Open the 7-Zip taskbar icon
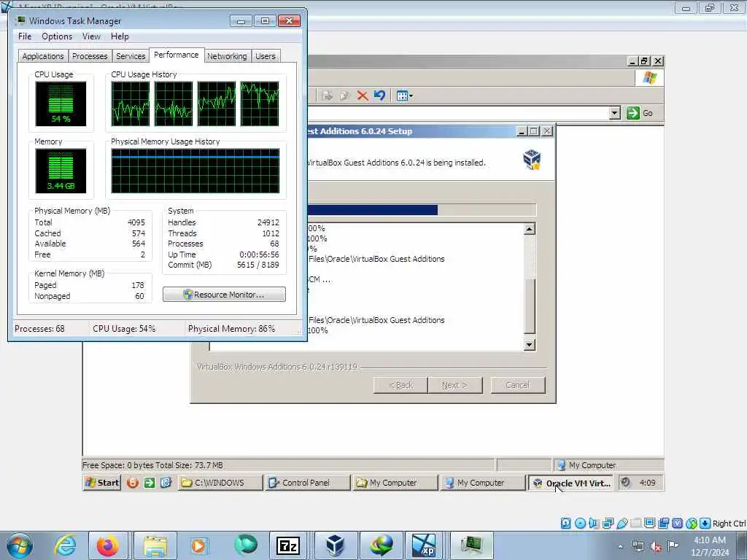Image resolution: width=747 pixels, height=560 pixels. [x=288, y=545]
